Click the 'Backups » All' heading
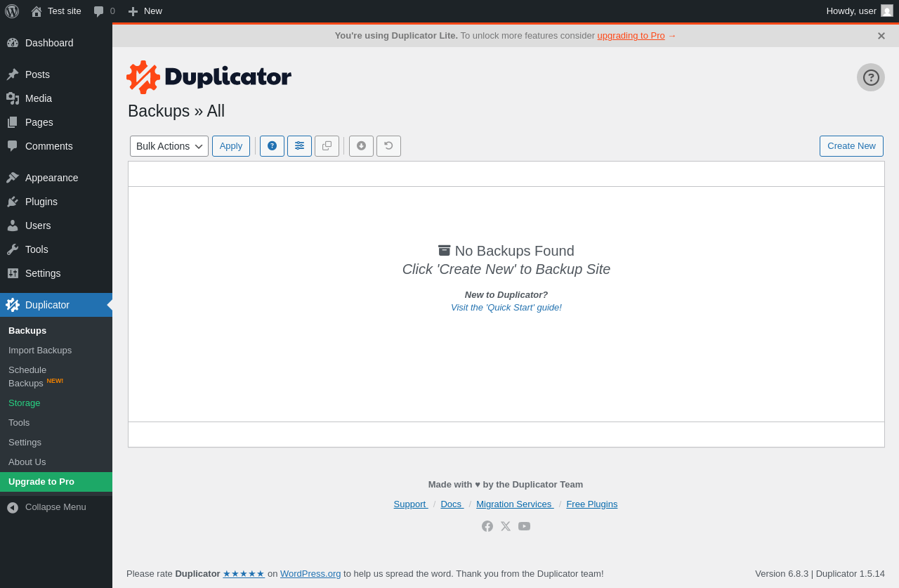 pos(176,111)
